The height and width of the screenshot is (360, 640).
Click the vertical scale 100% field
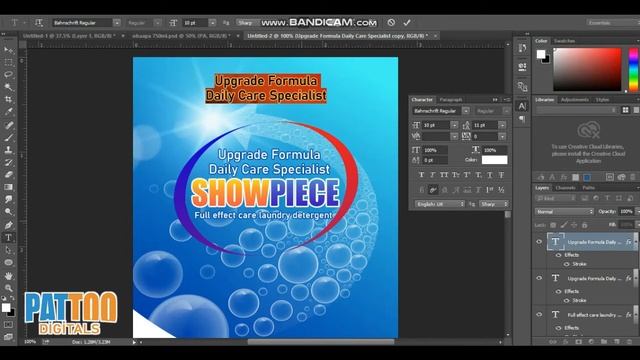coord(435,150)
